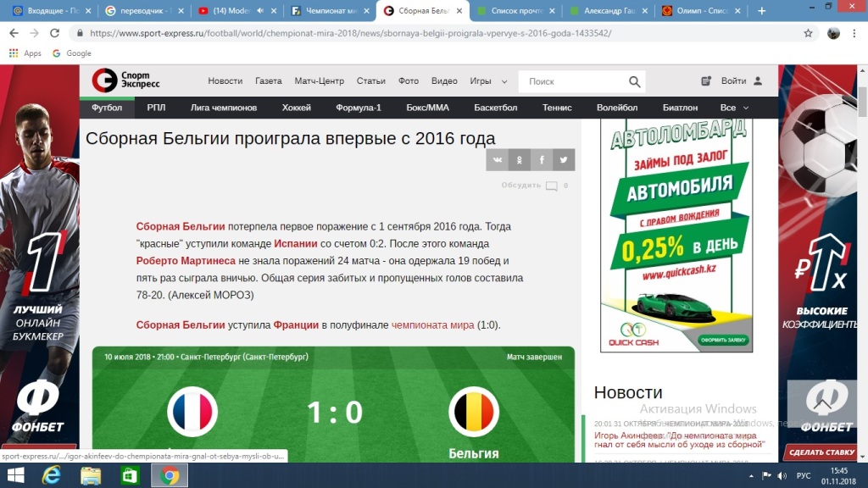
Task: Open the Google bookmark
Action: pos(71,53)
